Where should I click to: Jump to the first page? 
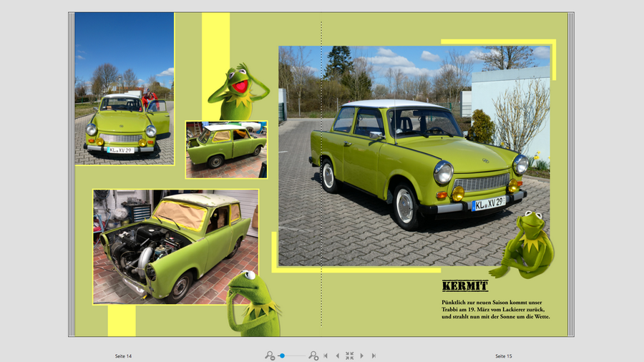pos(326,356)
